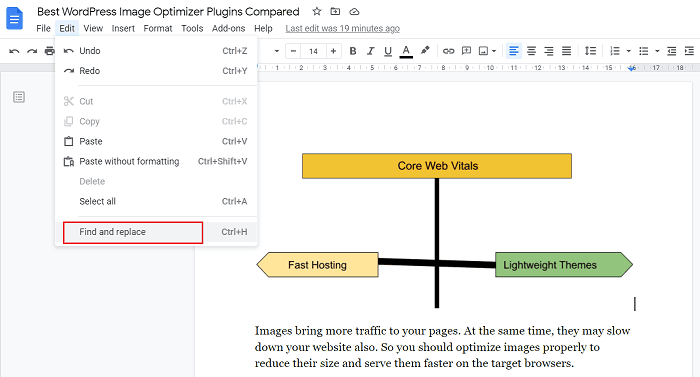Choose Undo from the Edit menu
This screenshot has width=700, height=377.
[156, 51]
